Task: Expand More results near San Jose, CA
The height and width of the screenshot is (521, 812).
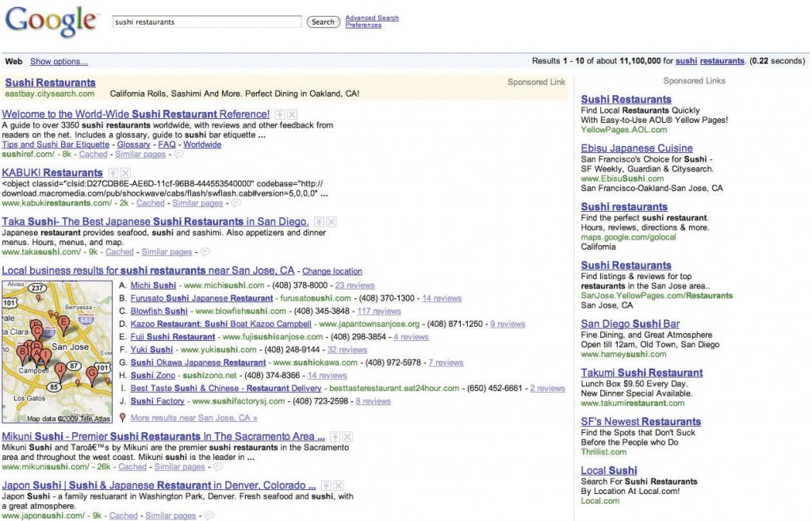Action: (193, 418)
